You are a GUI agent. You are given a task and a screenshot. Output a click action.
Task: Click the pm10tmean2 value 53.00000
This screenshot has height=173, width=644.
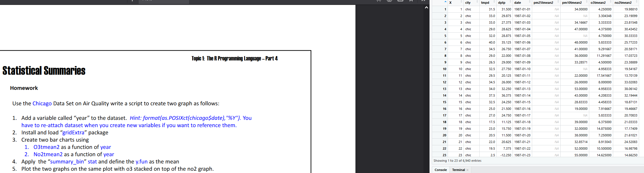(581, 89)
